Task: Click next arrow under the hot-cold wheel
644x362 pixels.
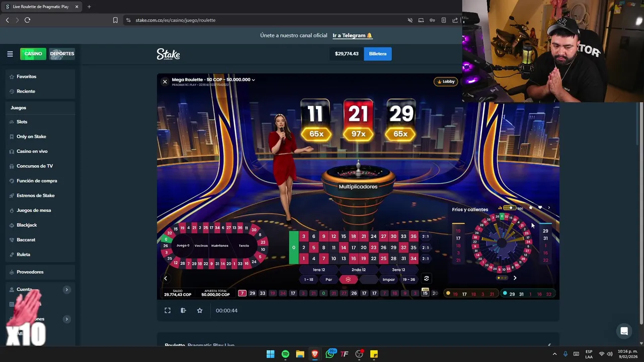Action: click(x=515, y=278)
